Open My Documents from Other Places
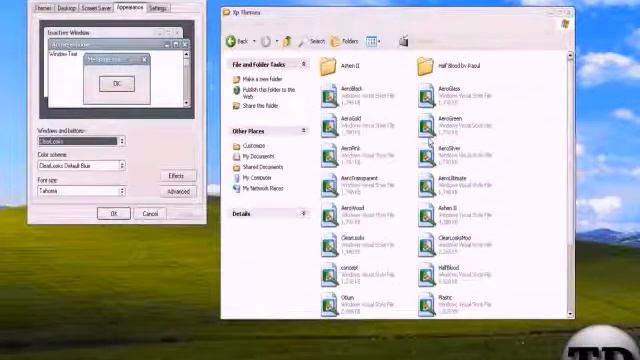The width and height of the screenshot is (640, 360). 253,156
